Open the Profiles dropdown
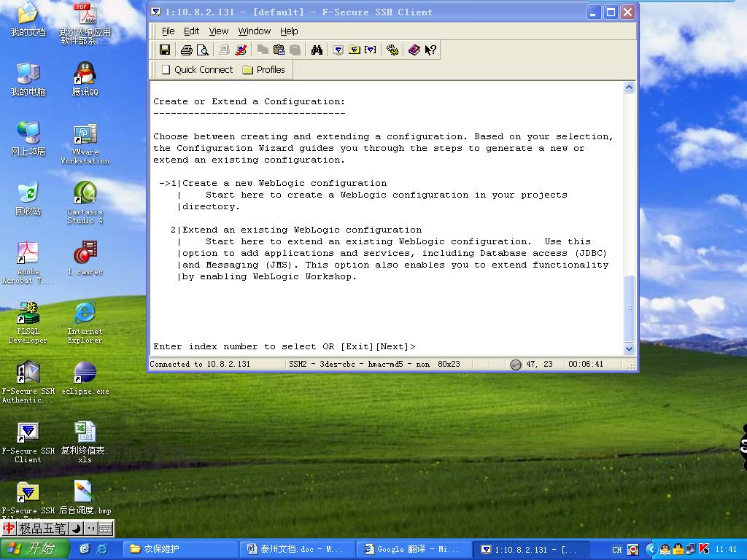 tap(263, 69)
